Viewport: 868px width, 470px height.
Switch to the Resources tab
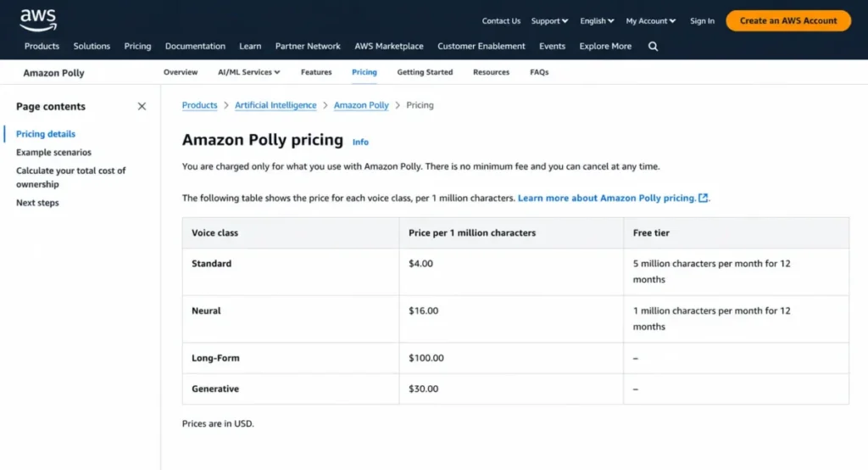491,72
